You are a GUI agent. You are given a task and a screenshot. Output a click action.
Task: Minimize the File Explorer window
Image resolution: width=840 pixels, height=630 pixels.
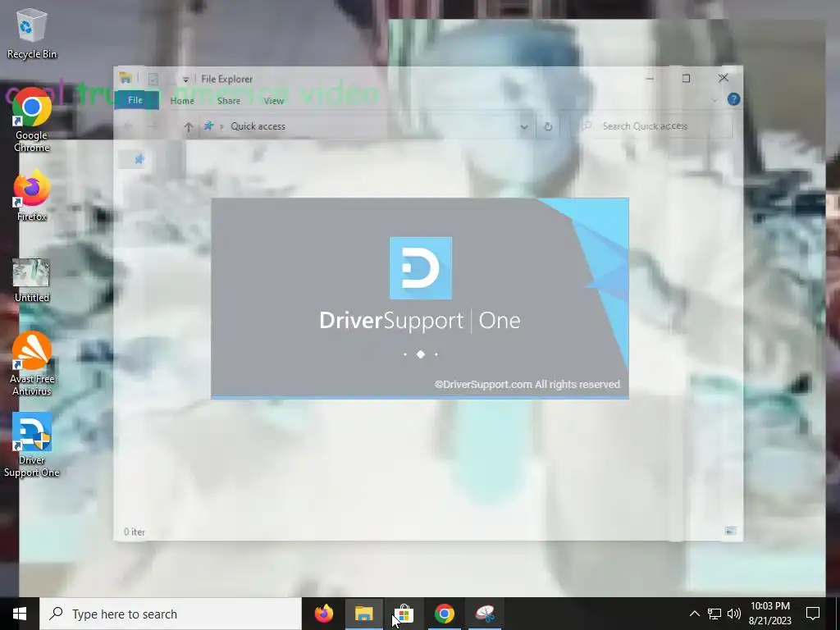point(650,79)
